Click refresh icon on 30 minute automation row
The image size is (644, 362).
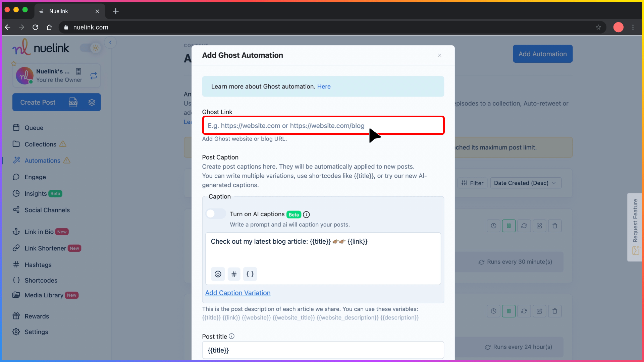tap(524, 226)
